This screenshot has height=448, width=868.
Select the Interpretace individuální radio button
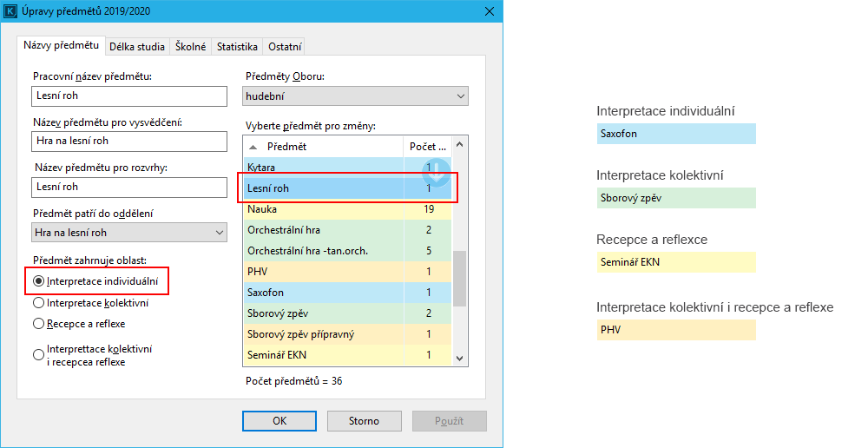coord(38,281)
